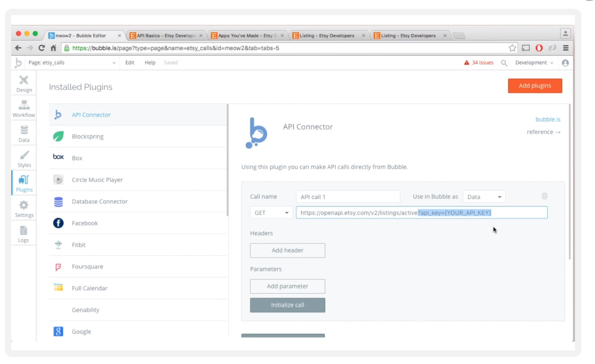Click the Bubble logo in top bar

18,63
